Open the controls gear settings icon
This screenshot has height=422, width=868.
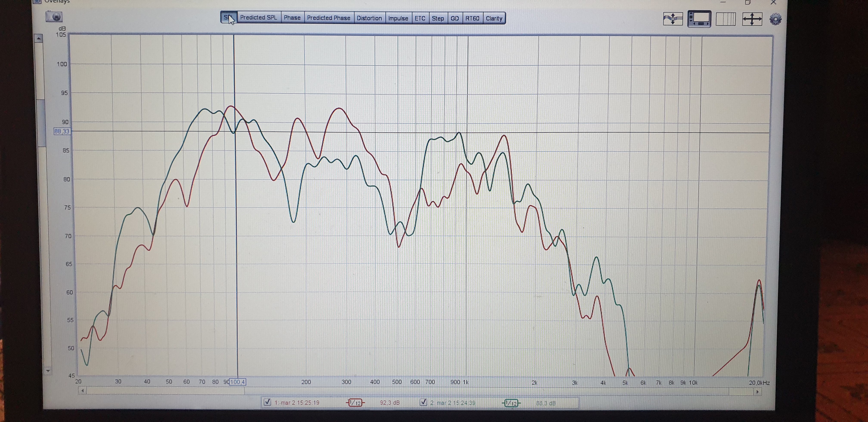click(775, 19)
